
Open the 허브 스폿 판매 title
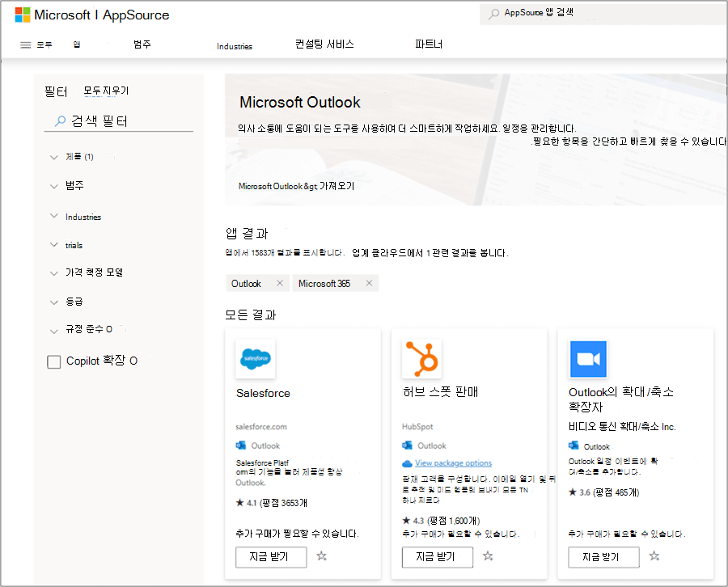coord(440,391)
